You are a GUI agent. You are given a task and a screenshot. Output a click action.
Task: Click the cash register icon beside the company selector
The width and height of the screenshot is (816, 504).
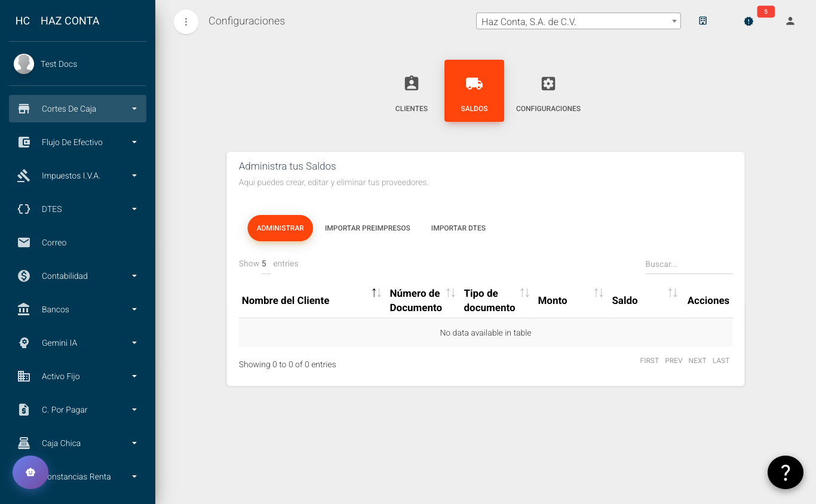[x=703, y=20]
